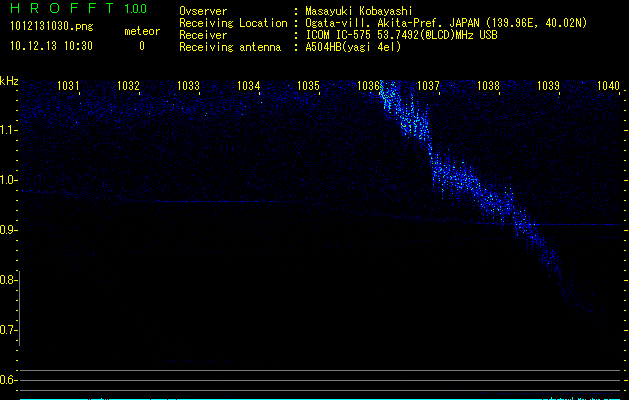Click the time axis marker 1032

click(x=128, y=85)
